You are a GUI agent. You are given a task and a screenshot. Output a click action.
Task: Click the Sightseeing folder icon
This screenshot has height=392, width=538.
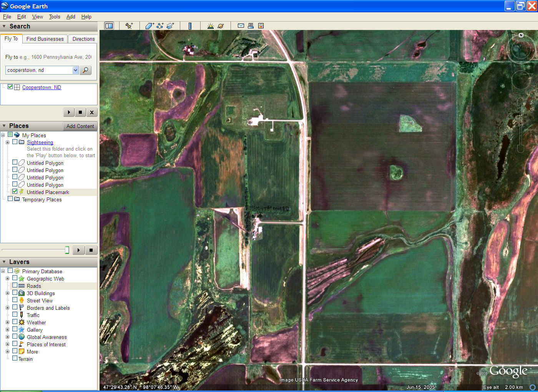pos(22,142)
